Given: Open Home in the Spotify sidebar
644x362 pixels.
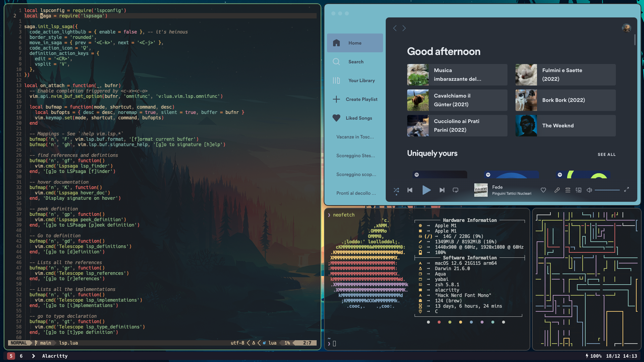Looking at the screenshot, I should coord(355,43).
